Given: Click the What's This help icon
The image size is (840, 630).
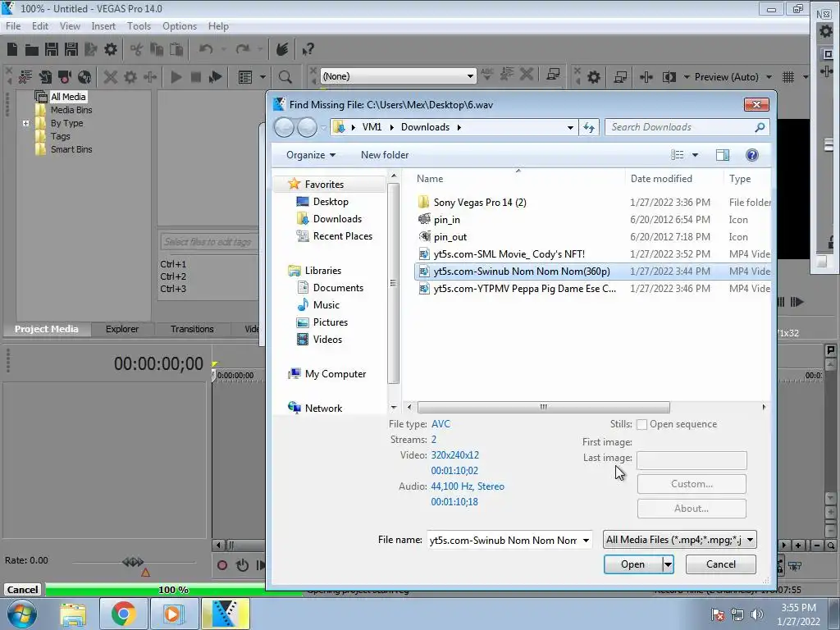Looking at the screenshot, I should (x=308, y=50).
